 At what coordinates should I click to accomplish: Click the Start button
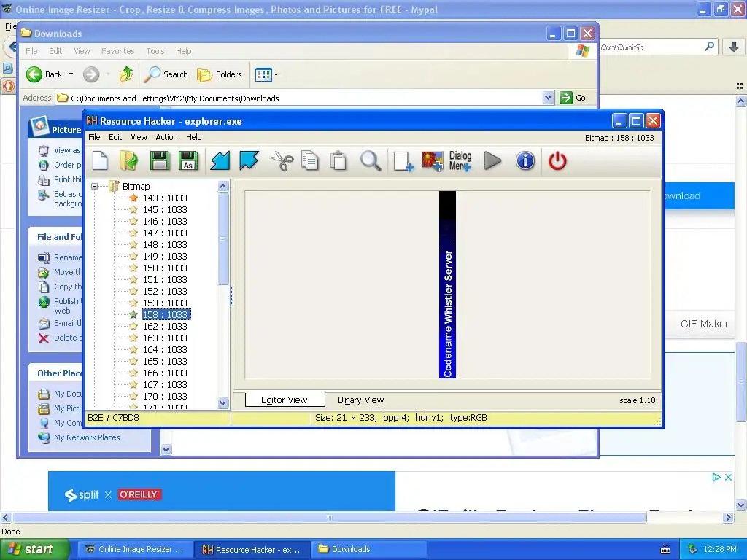[34, 549]
